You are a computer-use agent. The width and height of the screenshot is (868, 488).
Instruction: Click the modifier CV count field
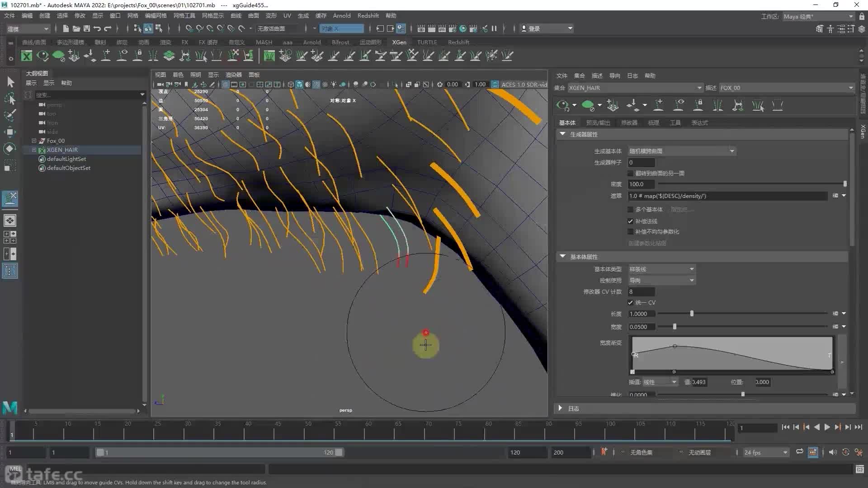tap(641, 292)
